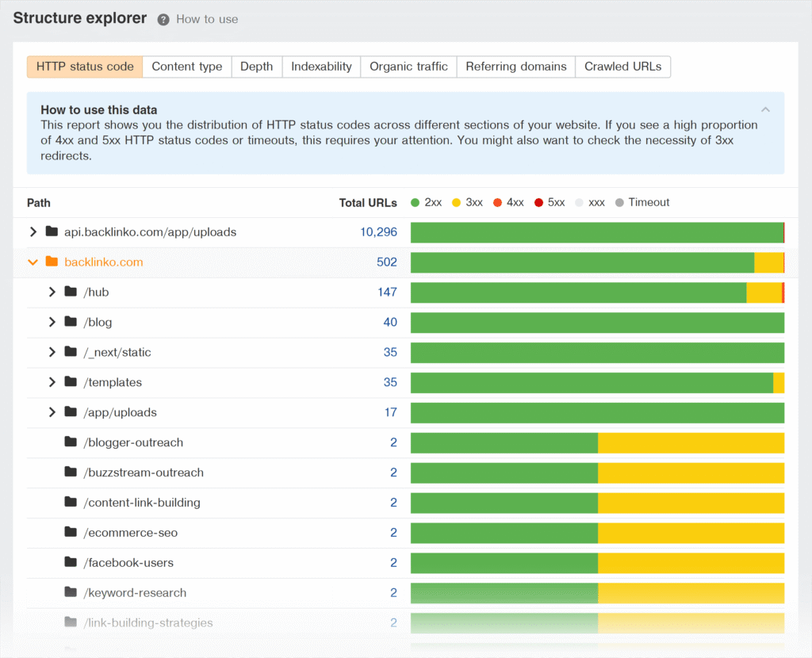Click the folder icon beside /ecommerce-seo
This screenshot has width=812, height=658.
click(x=71, y=533)
